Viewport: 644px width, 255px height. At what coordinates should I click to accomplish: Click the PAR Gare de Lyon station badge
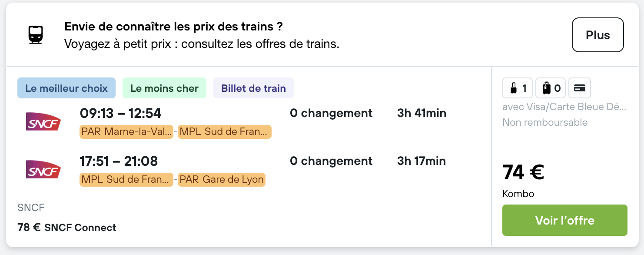click(222, 180)
